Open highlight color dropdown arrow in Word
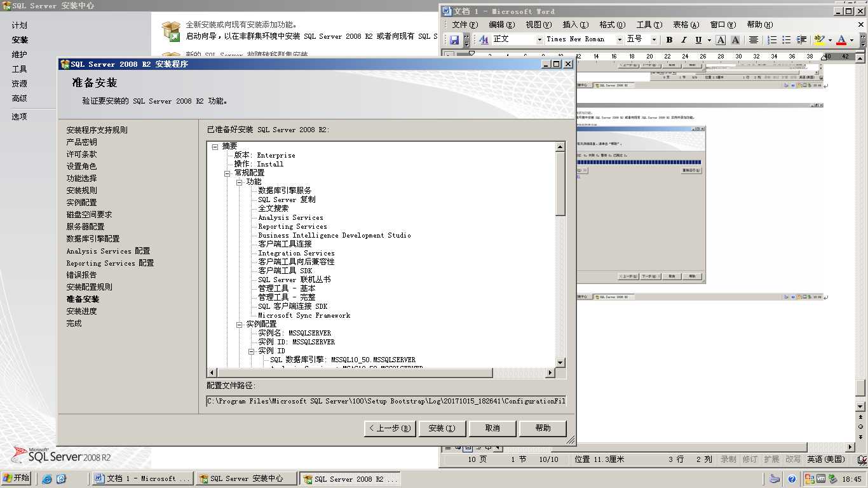The width and height of the screenshot is (868, 488). (830, 39)
